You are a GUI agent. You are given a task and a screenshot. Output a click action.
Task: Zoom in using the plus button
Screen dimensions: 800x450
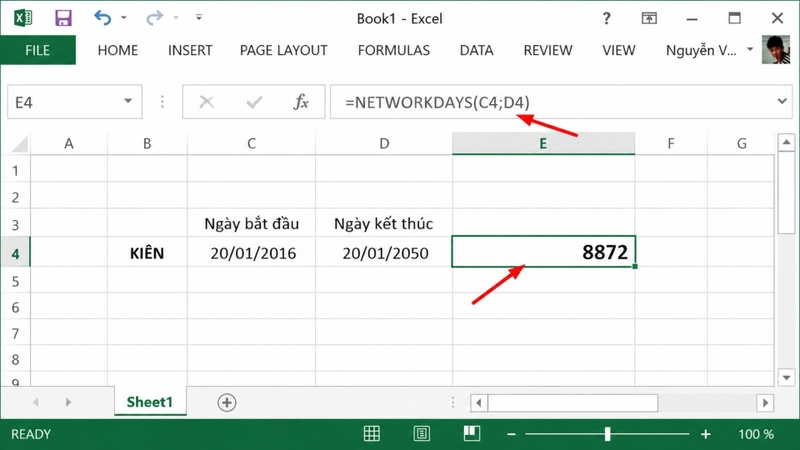pos(706,434)
